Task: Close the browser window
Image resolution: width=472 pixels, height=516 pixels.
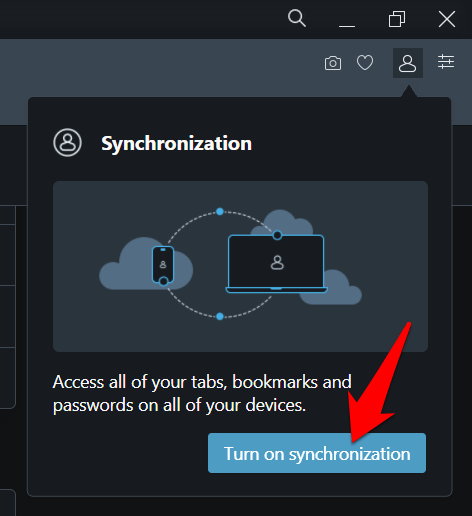Action: 447,19
